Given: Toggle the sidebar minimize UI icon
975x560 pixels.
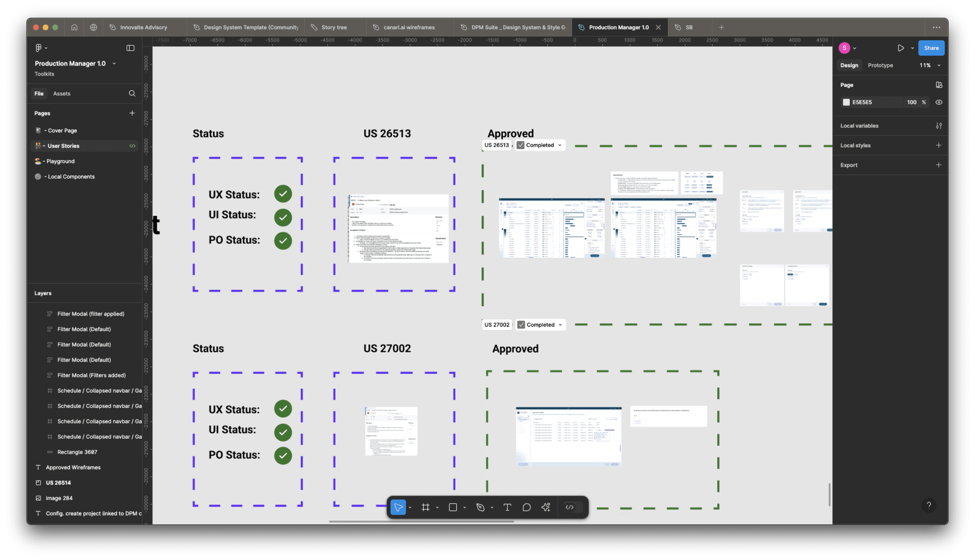Looking at the screenshot, I should click(130, 48).
